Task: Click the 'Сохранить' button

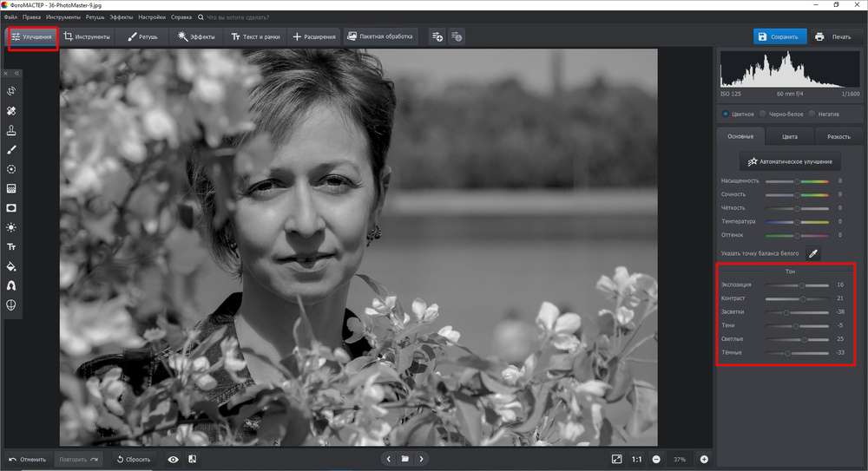Action: point(778,36)
